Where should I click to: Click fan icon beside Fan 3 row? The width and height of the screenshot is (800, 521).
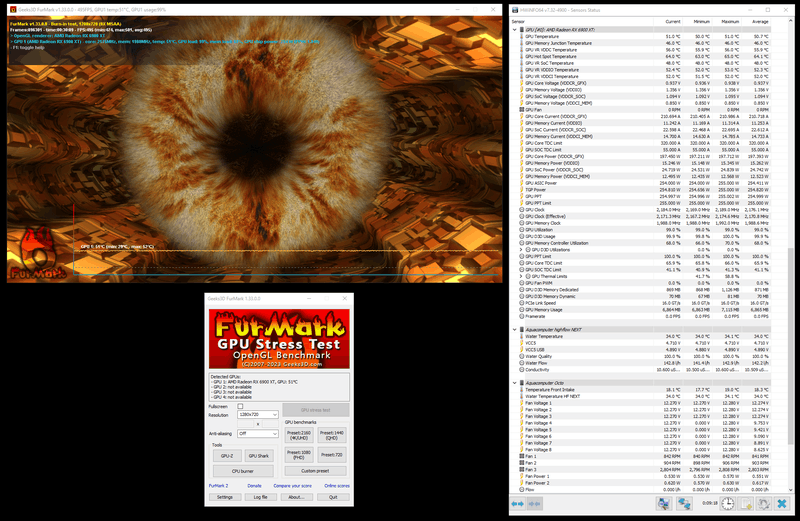pos(521,469)
